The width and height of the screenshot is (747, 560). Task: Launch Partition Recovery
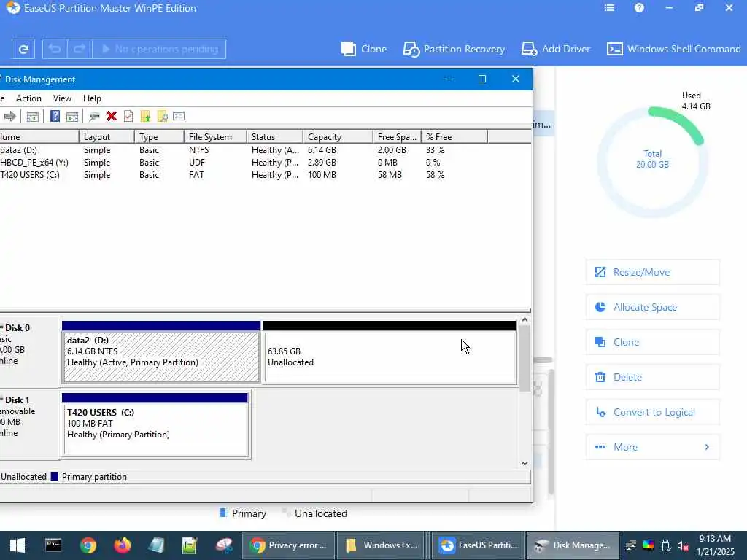click(454, 49)
